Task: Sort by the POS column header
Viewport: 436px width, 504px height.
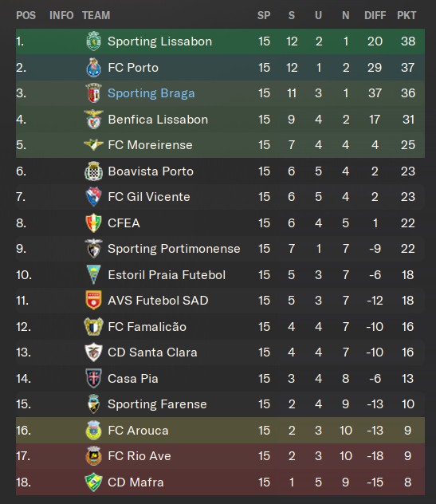Action: pos(26,15)
